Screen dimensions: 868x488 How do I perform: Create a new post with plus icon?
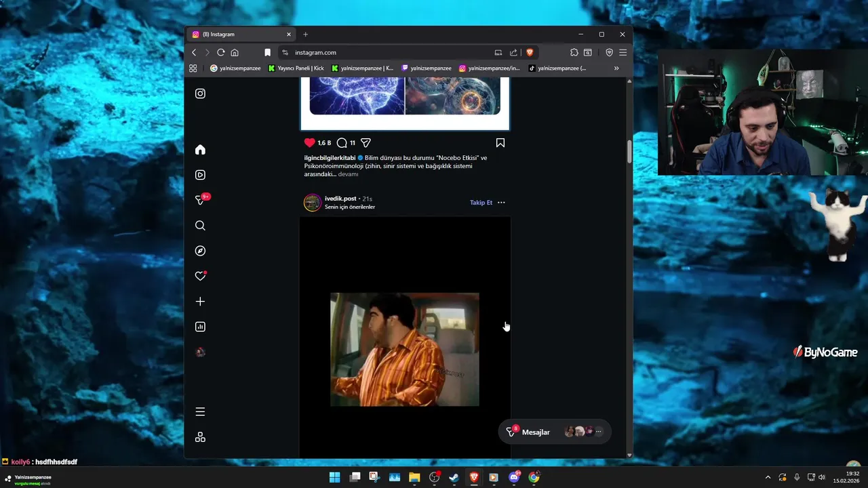point(200,302)
